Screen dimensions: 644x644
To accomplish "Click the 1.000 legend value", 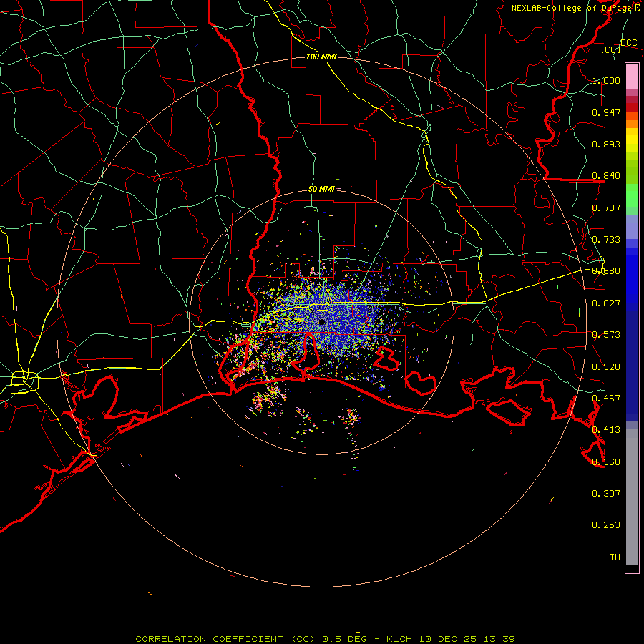I will (606, 80).
